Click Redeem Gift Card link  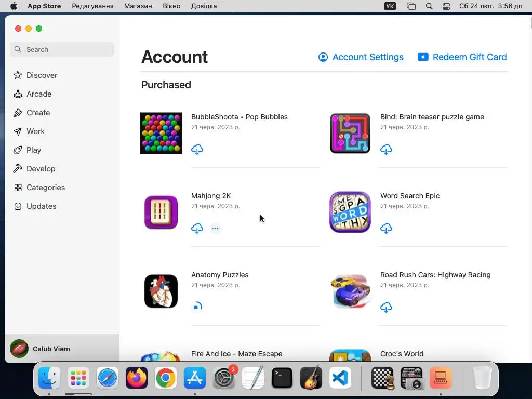[x=462, y=57]
